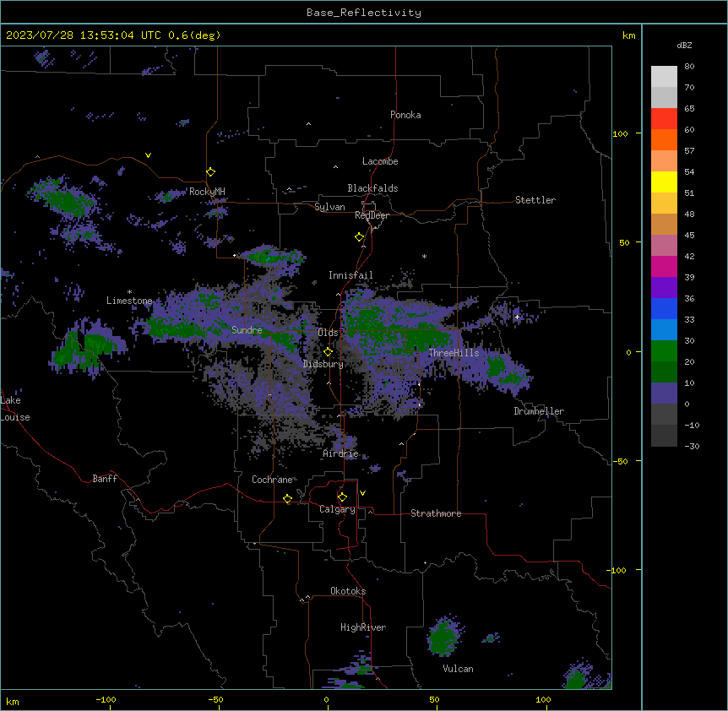Image resolution: width=728 pixels, height=711 pixels.
Task: Click the 100 tick on the right vertical axis
Action: (x=620, y=133)
